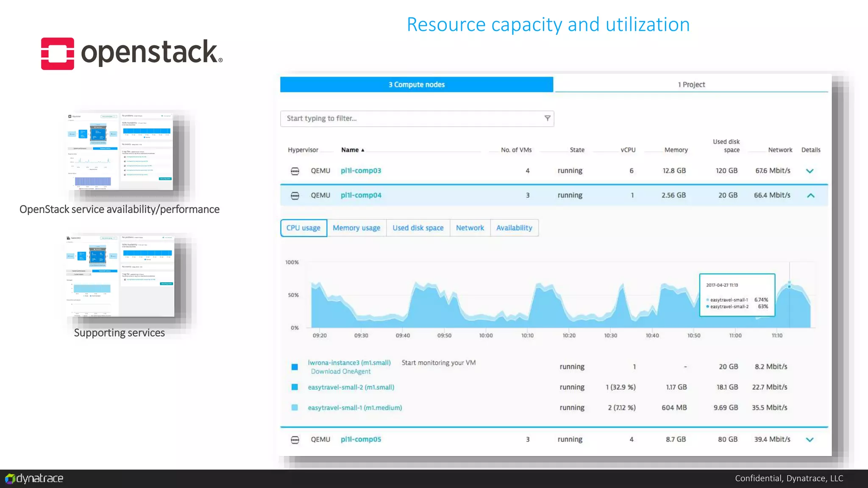Expand details for pl1l-comp03
This screenshot has height=488, width=868.
click(810, 171)
